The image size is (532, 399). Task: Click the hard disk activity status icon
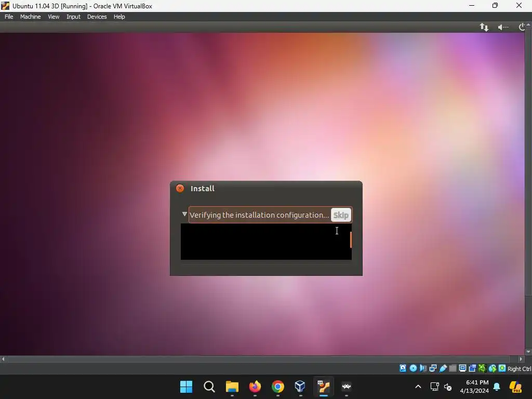coord(403,368)
